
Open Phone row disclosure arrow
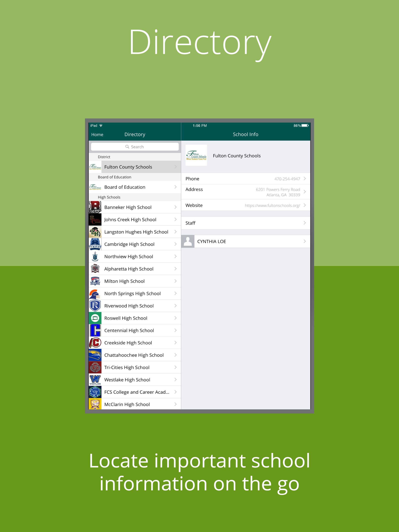tap(305, 179)
